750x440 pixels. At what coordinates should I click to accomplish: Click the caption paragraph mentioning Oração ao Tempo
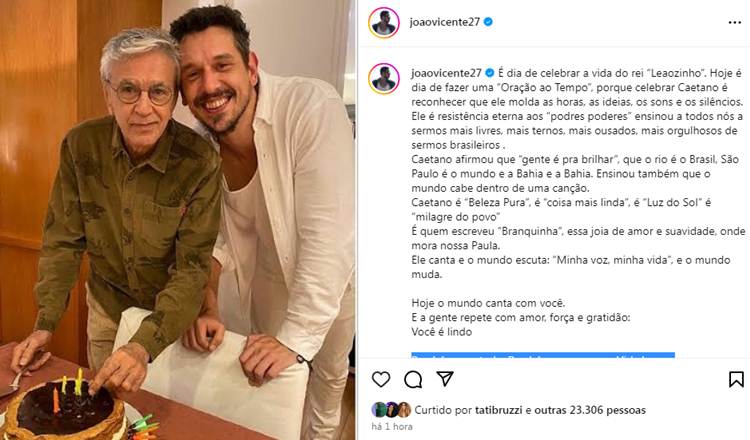click(577, 109)
